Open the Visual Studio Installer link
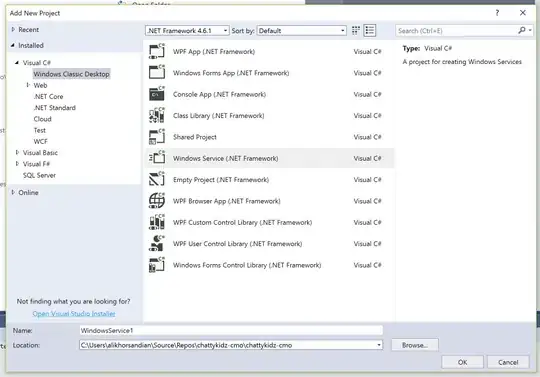This screenshot has height=377, width=540. click(x=74, y=314)
